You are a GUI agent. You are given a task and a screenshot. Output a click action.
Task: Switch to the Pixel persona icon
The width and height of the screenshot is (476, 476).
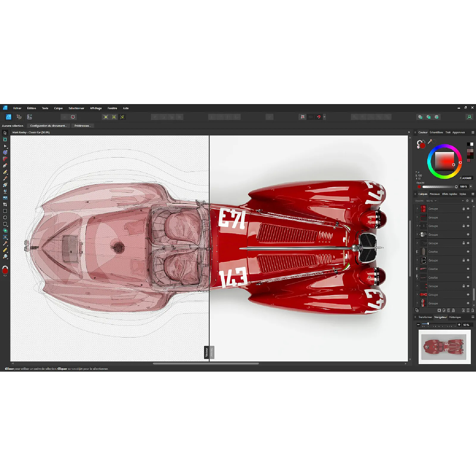(19, 117)
